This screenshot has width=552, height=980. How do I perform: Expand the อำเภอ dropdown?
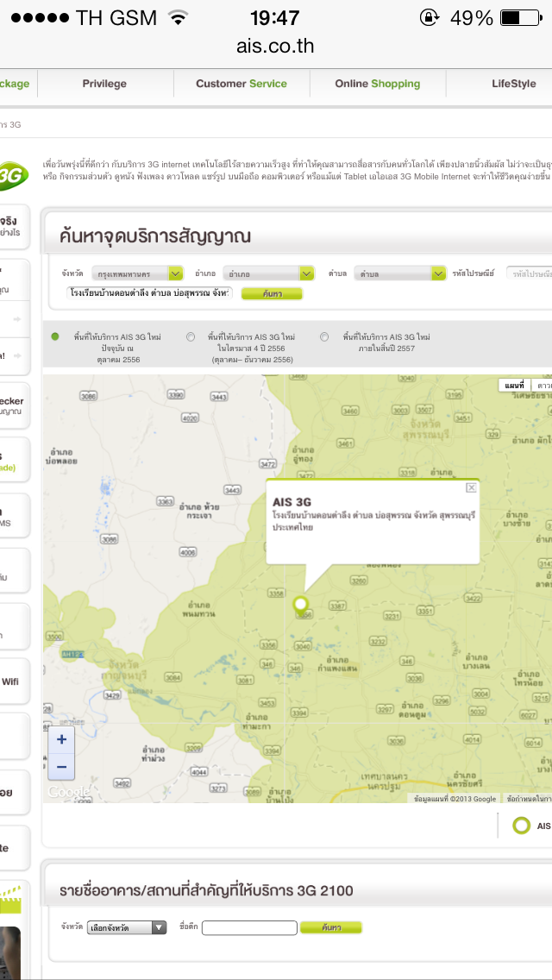[268, 273]
